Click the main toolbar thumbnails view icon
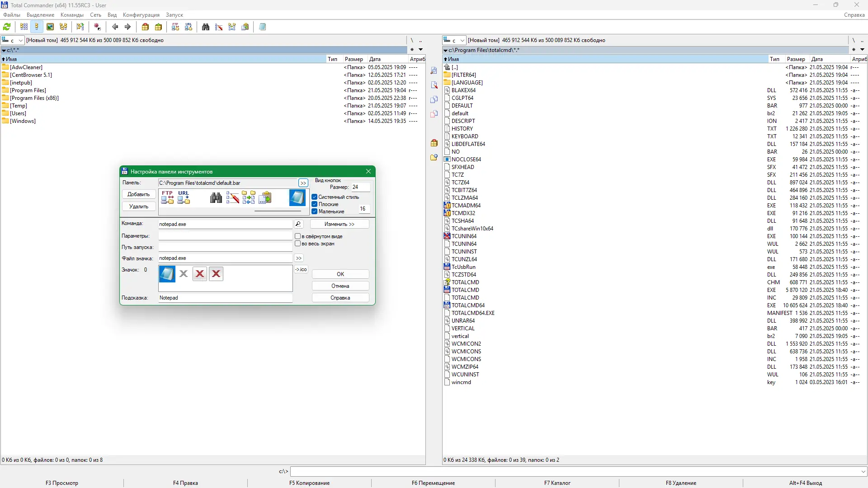This screenshot has height=488, width=868. click(x=50, y=27)
